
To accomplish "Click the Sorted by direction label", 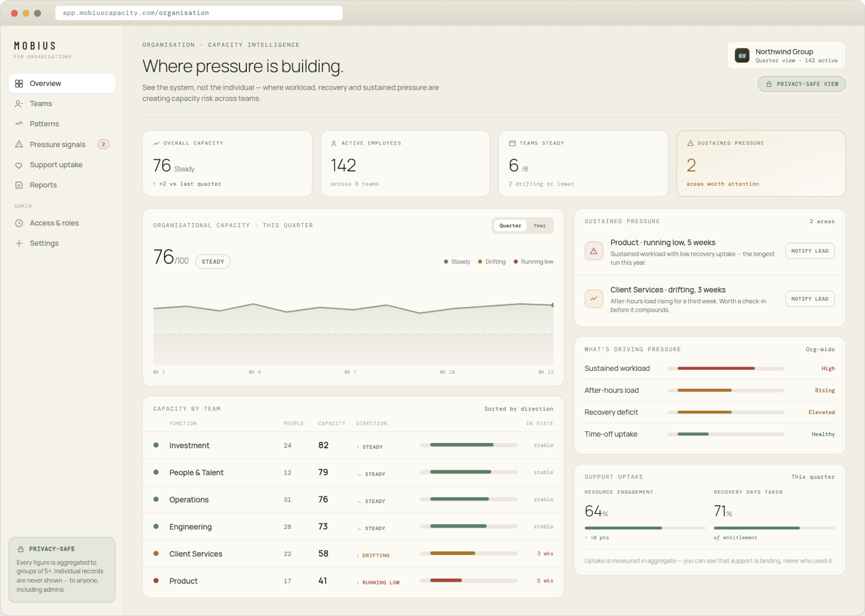I will point(519,409).
